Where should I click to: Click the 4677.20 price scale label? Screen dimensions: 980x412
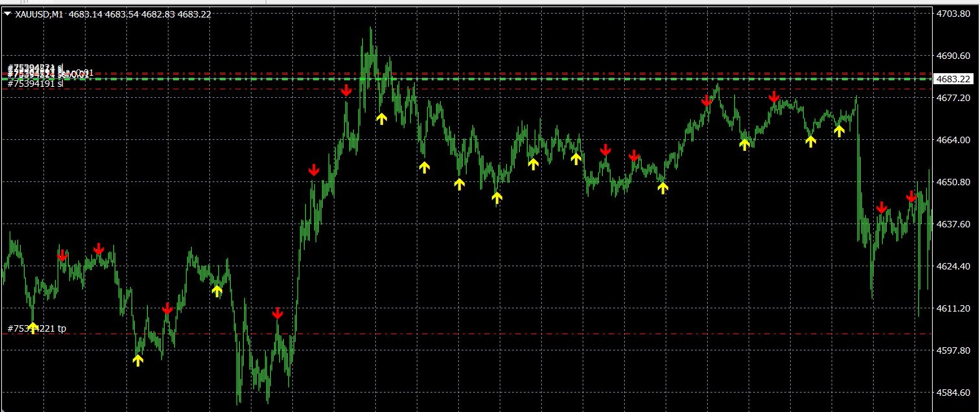(953, 98)
